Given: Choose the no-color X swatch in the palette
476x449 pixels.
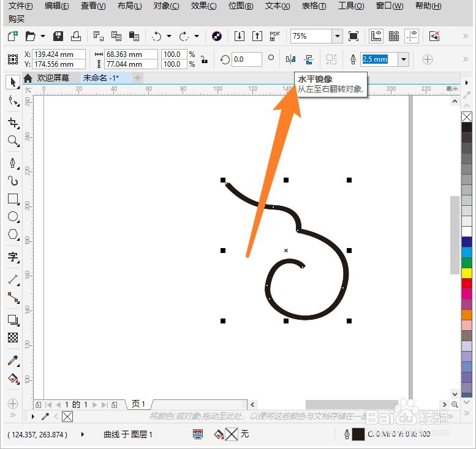Looking at the screenshot, I should (x=467, y=117).
